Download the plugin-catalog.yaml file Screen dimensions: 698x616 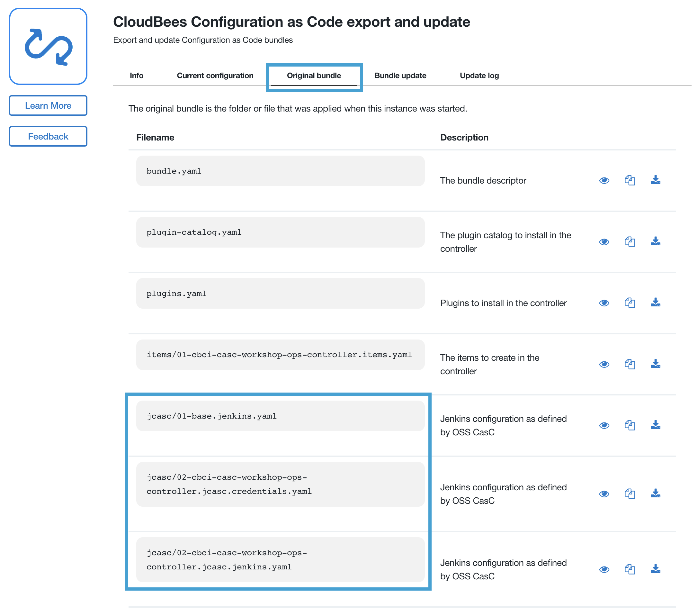pyautogui.click(x=655, y=241)
